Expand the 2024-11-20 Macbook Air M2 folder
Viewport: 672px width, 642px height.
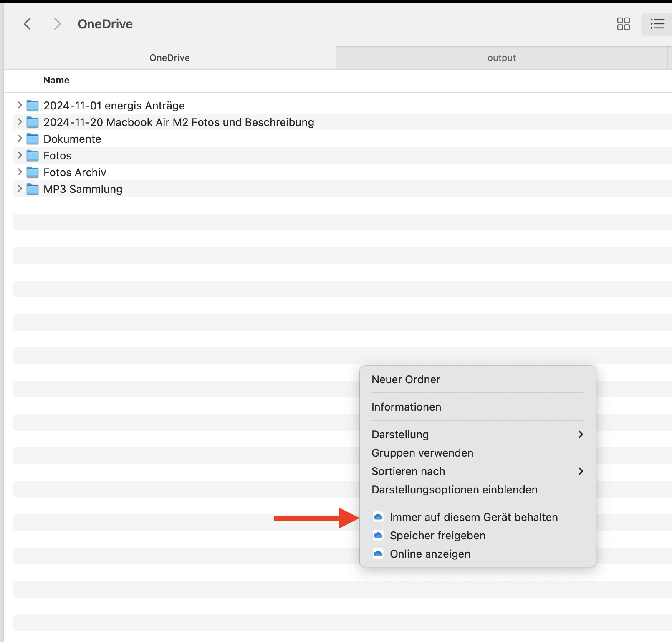coord(20,121)
